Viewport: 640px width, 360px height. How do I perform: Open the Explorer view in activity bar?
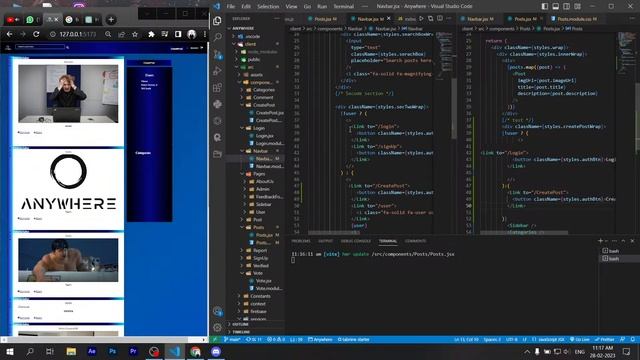pyautogui.click(x=218, y=20)
